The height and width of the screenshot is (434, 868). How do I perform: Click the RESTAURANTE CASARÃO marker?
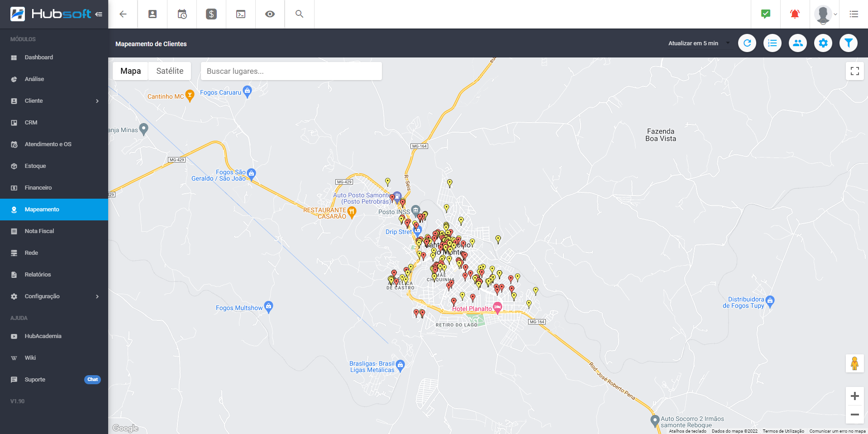pos(352,212)
